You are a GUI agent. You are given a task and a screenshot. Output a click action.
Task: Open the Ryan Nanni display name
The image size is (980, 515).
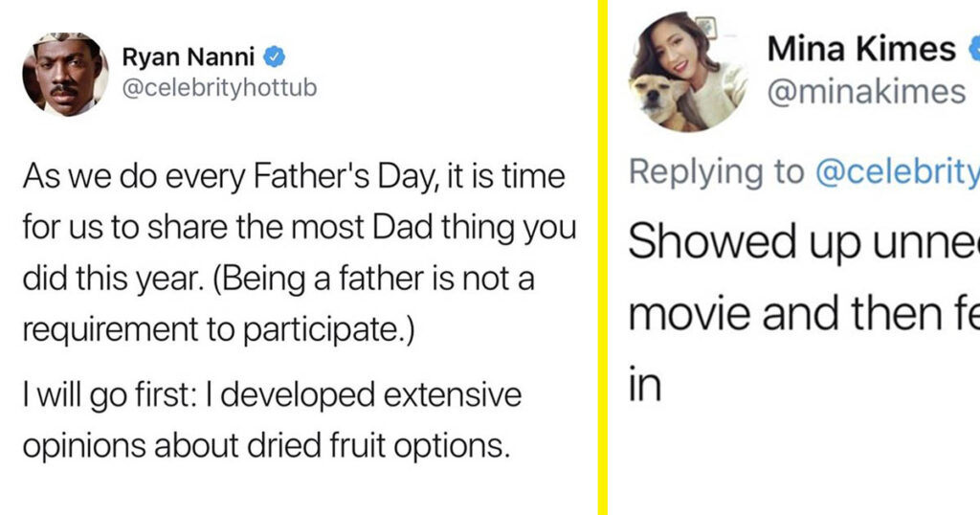pos(189,56)
